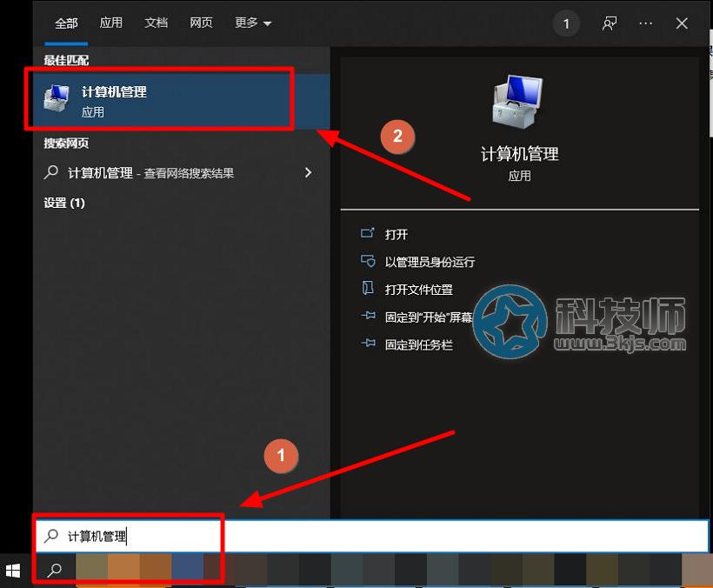Switch to the 文档 tab

pos(156,23)
